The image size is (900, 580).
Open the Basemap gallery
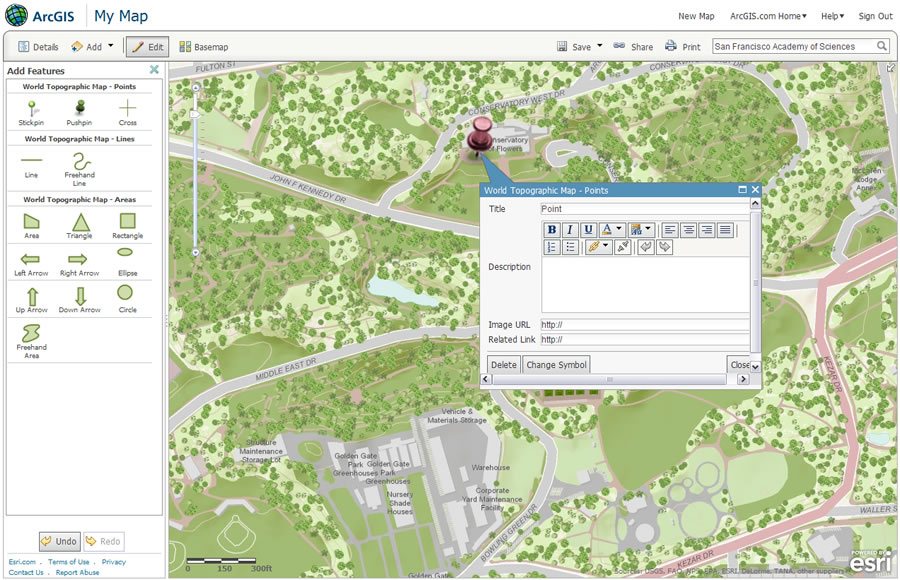tap(204, 47)
